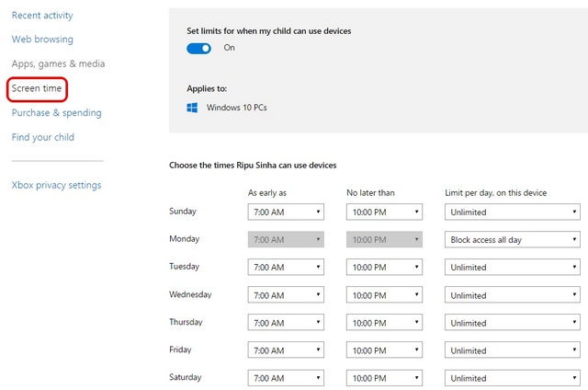Image resolution: width=588 pixels, height=390 pixels.
Task: Select the Screen time menu item
Action: (x=37, y=88)
